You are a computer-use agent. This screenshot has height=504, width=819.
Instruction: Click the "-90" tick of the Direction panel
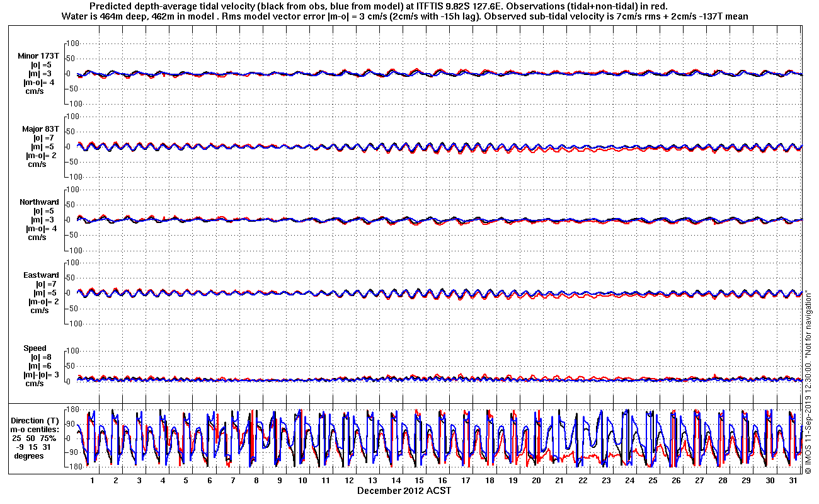click(71, 452)
